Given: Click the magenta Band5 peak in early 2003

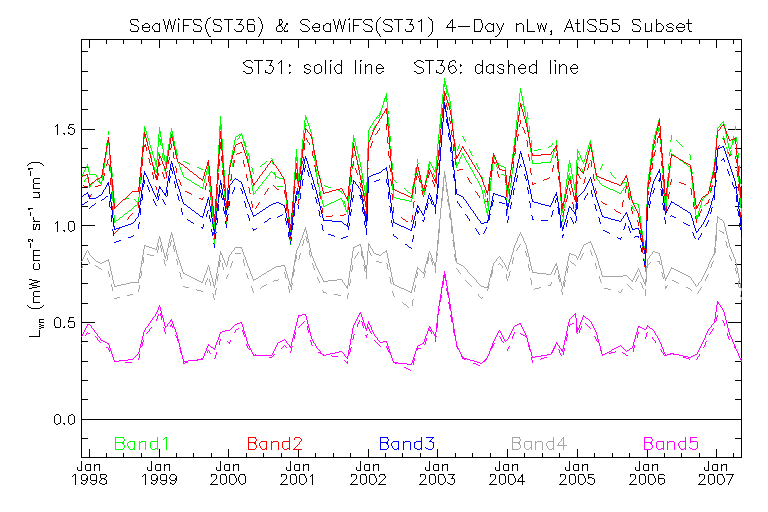Looking at the screenshot, I should coord(445,272).
